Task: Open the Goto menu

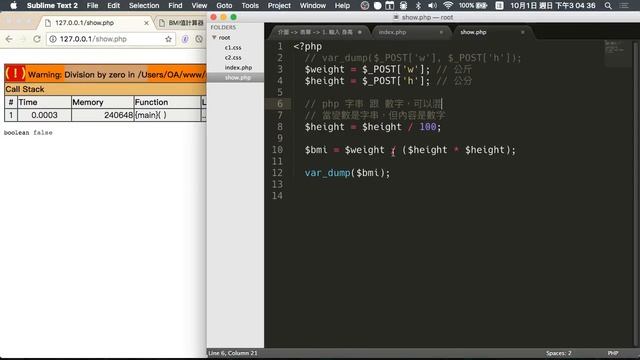Action: [x=224, y=5]
